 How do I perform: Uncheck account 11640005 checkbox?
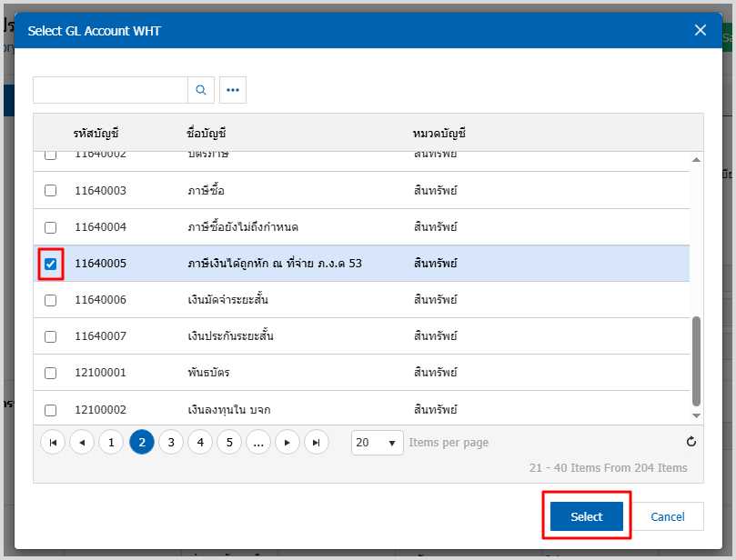coord(51,264)
